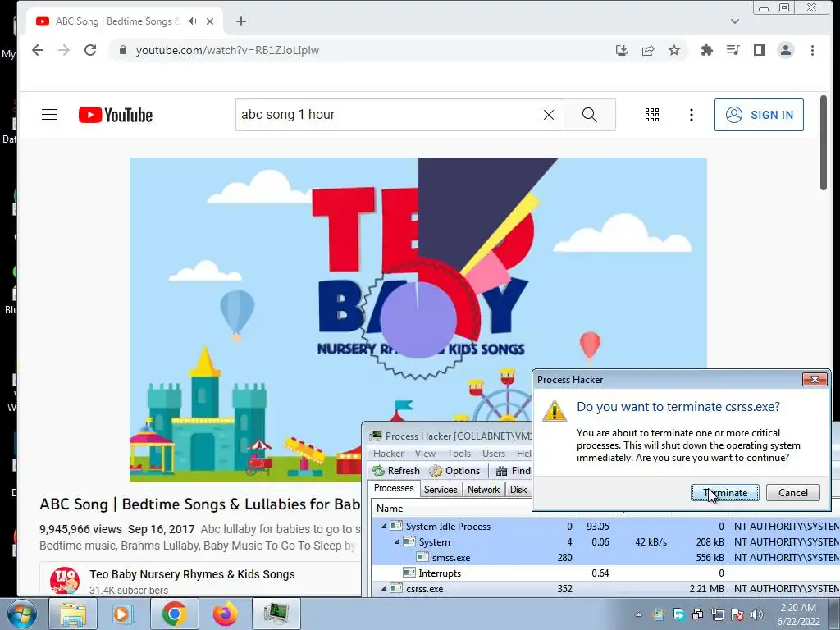
Task: Select the ABC Song browser tab
Action: pyautogui.click(x=123, y=21)
